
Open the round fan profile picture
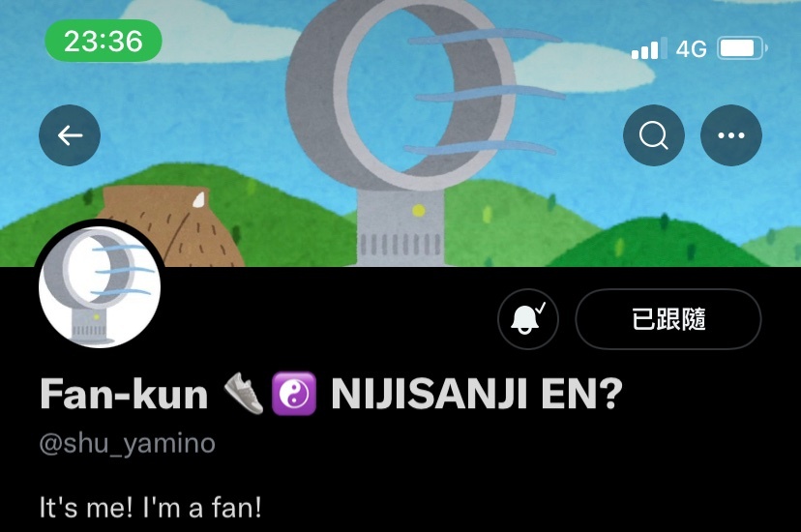[101, 287]
